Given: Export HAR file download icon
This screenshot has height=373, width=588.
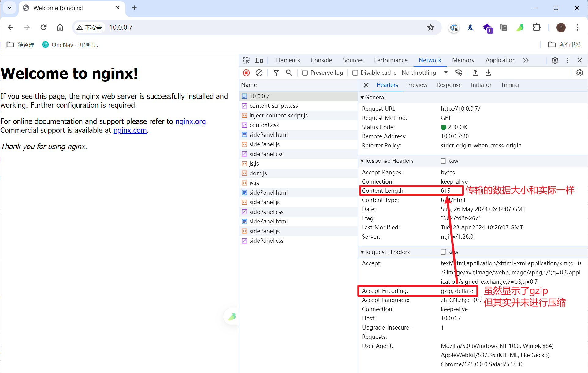Looking at the screenshot, I should pyautogui.click(x=488, y=73).
